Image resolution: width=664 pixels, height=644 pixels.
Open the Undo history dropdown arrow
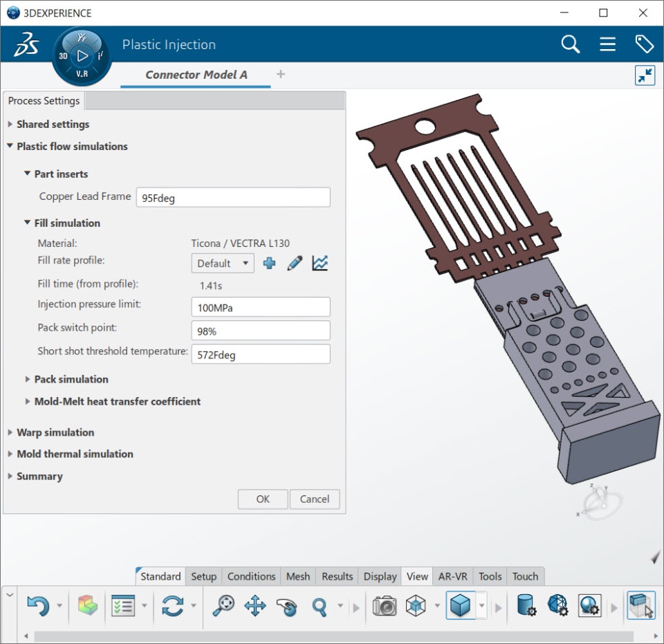point(59,605)
